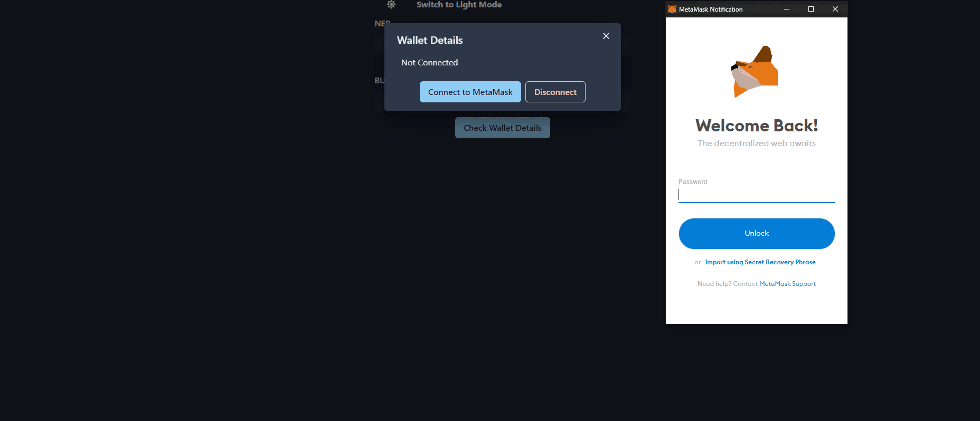
Task: Open the MetaMask Support link
Action: 787,284
